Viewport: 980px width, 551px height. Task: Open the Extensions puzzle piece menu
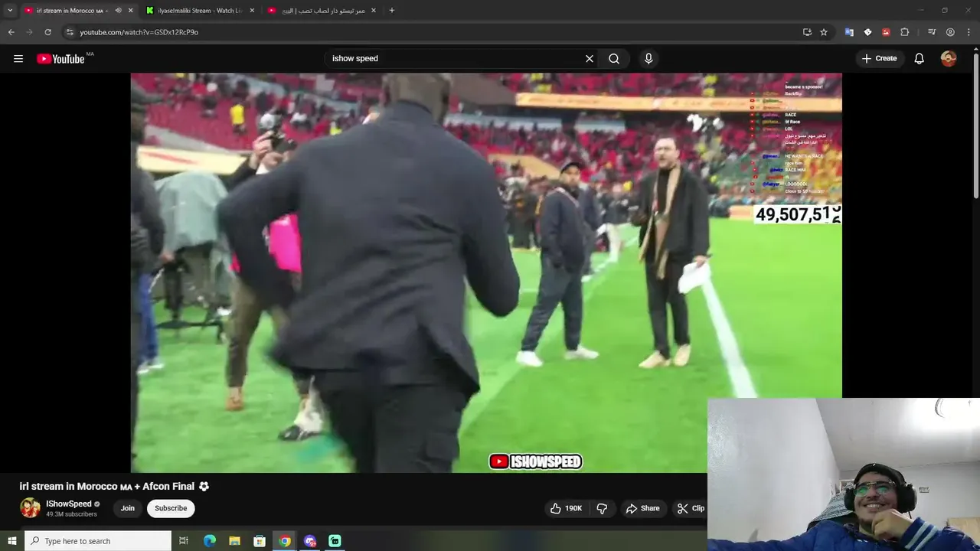pyautogui.click(x=904, y=32)
